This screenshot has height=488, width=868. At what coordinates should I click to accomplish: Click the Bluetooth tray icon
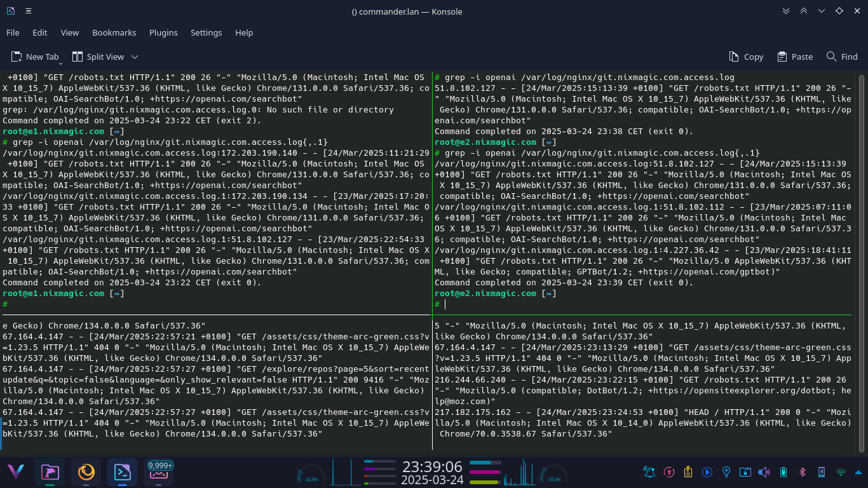802,472
